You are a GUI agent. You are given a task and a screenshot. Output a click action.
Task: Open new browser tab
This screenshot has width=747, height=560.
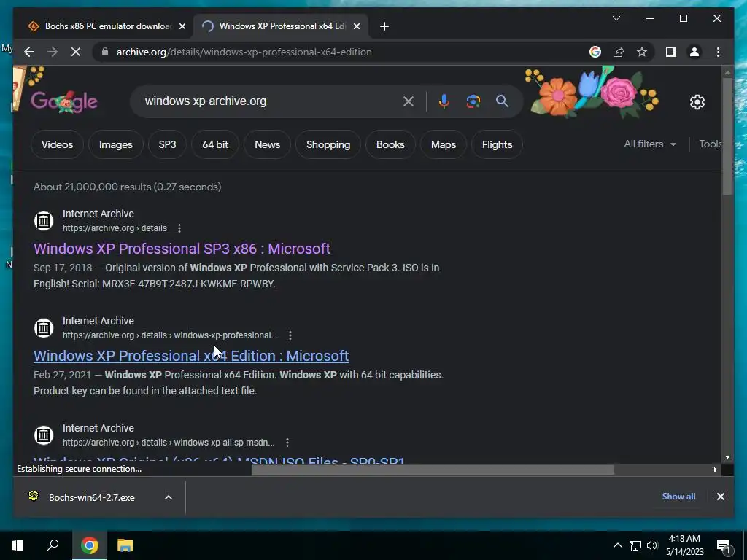pyautogui.click(x=384, y=26)
